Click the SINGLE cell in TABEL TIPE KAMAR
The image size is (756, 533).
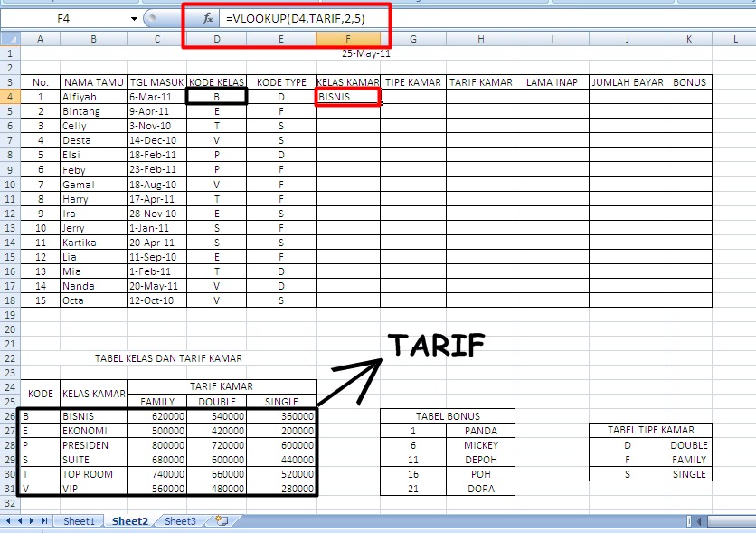pos(689,474)
